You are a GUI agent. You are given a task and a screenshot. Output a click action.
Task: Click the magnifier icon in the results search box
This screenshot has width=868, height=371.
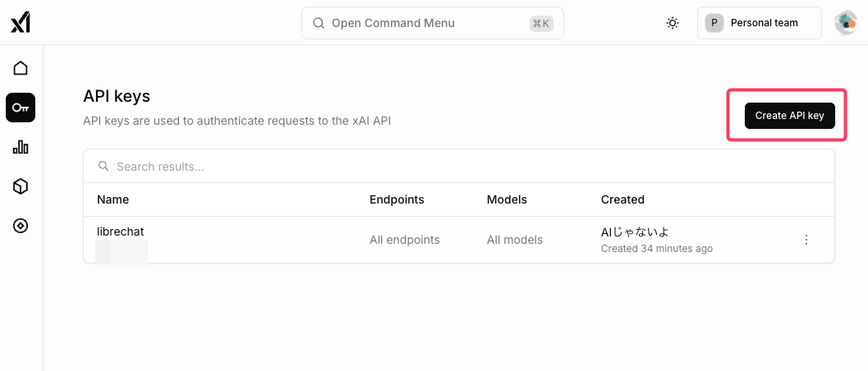point(103,167)
